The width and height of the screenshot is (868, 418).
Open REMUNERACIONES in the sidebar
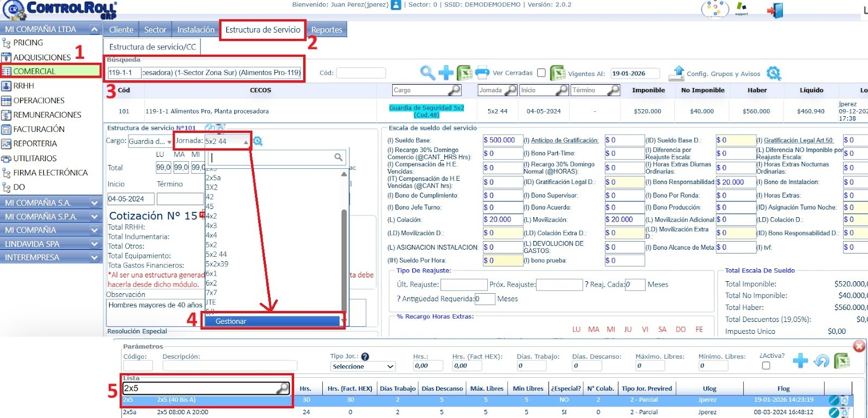click(47, 115)
